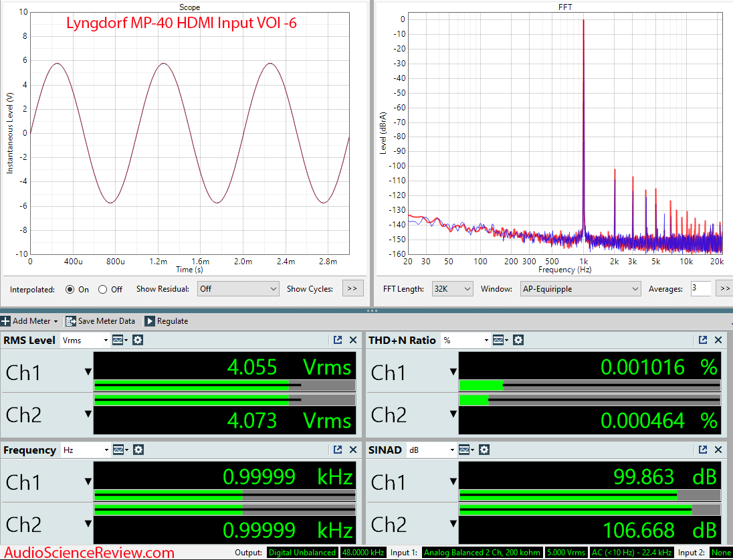This screenshot has height=560, width=733.
Task: Open settings gear for SINAD meter
Action: [x=484, y=450]
